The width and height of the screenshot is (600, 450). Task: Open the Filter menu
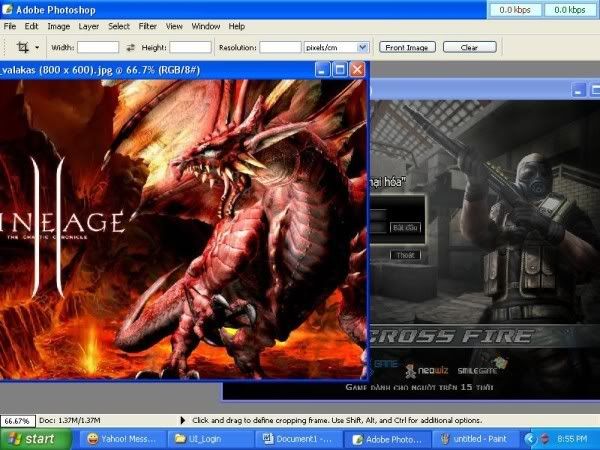[147, 26]
